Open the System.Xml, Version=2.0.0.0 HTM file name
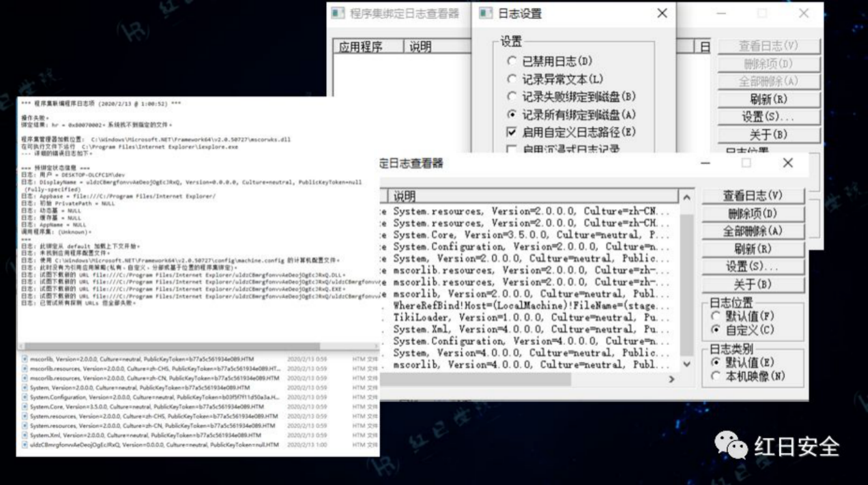The height and width of the screenshot is (485, 868). pyautogui.click(x=145, y=435)
